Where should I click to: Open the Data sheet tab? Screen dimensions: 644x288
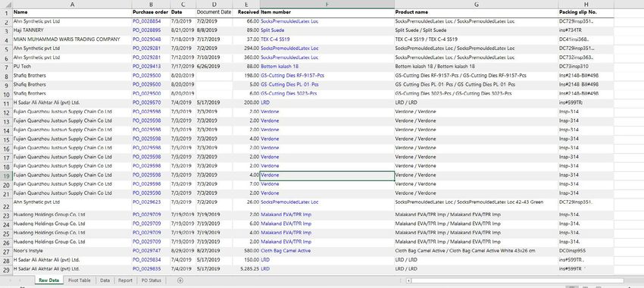click(x=105, y=280)
